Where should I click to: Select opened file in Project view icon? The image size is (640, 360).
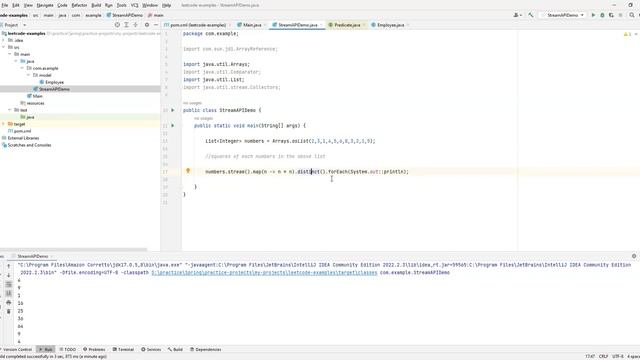[x=117, y=25]
